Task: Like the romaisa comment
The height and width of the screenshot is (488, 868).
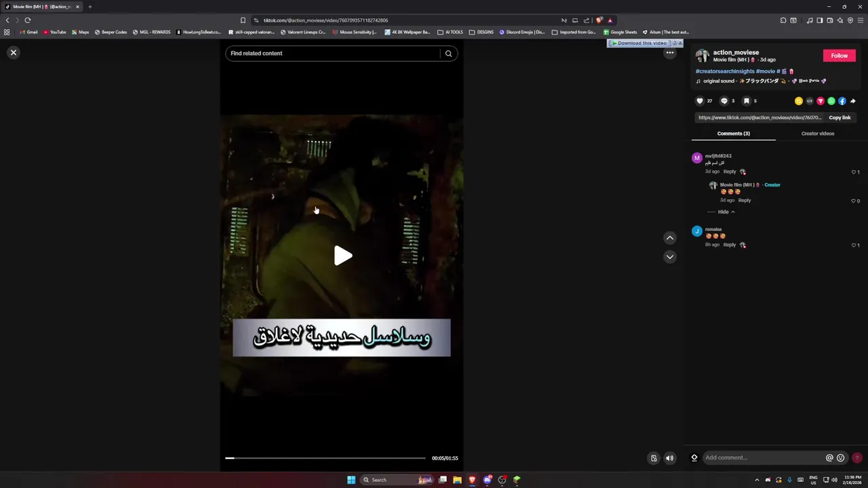Action: point(854,245)
